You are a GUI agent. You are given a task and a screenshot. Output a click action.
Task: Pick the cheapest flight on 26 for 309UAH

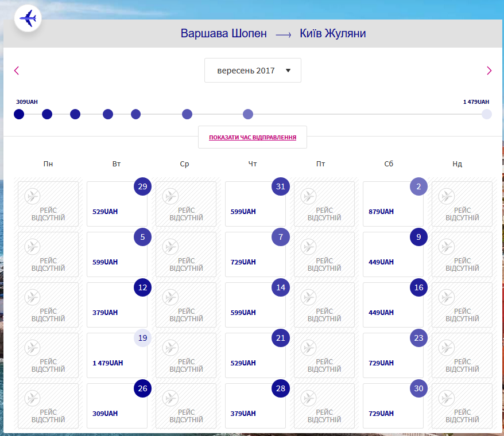tap(117, 406)
